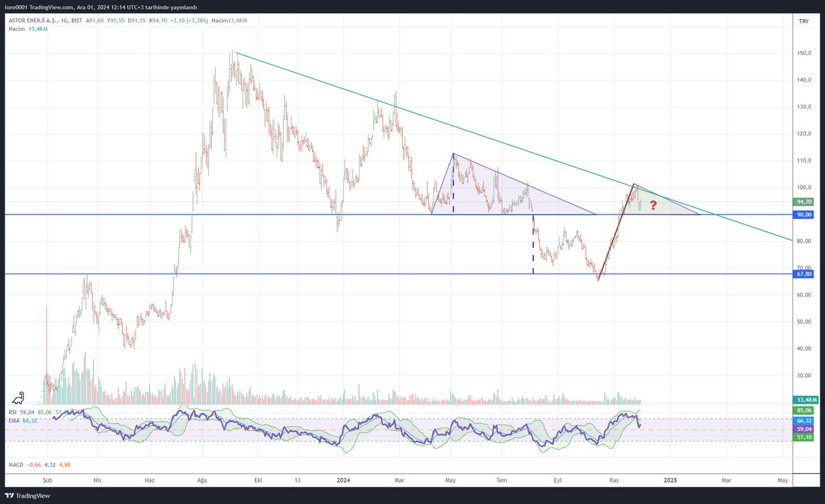Click the green 94,70 last price tag
Viewport: 825px width, 504px height.
[x=804, y=202]
